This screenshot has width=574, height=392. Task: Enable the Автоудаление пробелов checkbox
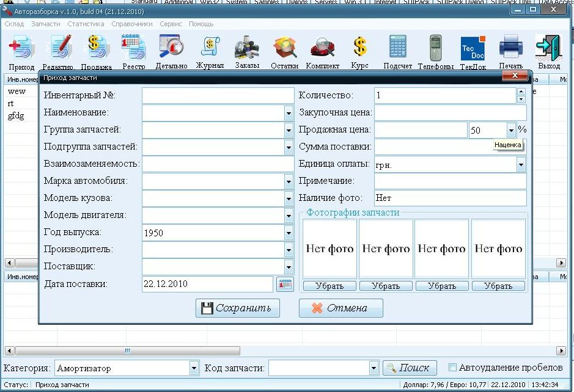coord(452,368)
